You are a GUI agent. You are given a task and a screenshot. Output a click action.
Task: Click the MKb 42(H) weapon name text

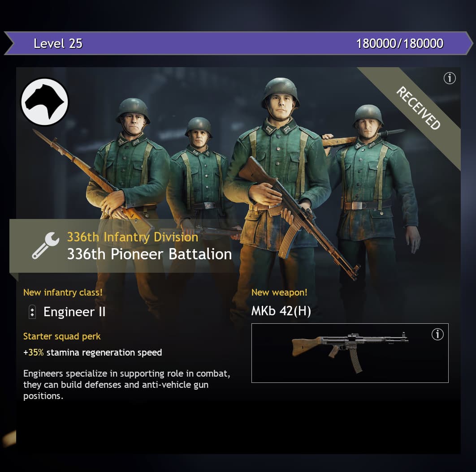click(281, 311)
